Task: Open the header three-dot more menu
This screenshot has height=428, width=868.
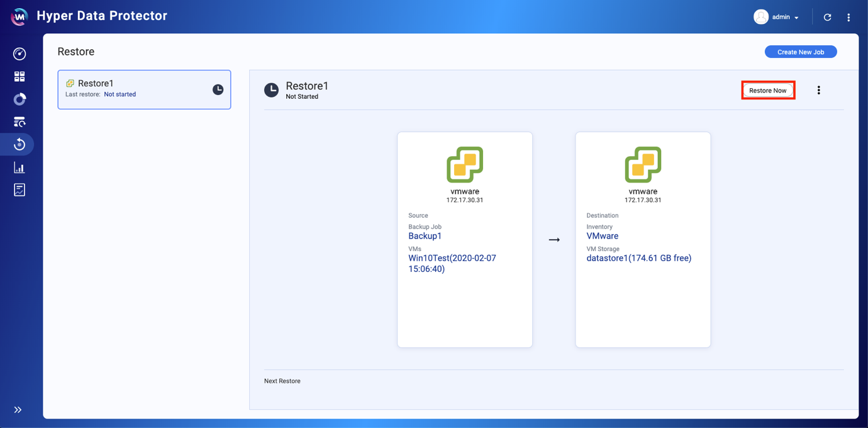Action: (849, 17)
